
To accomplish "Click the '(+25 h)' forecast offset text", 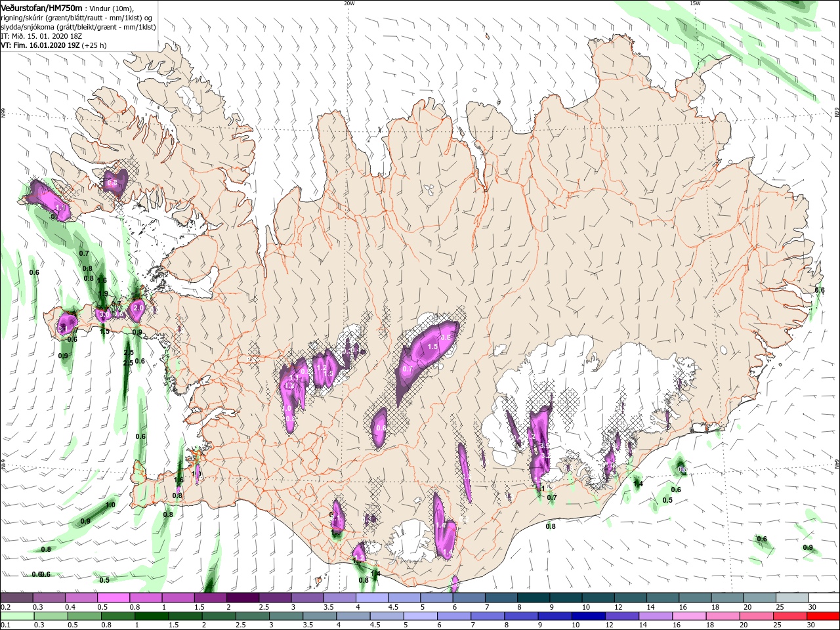I will [x=94, y=45].
